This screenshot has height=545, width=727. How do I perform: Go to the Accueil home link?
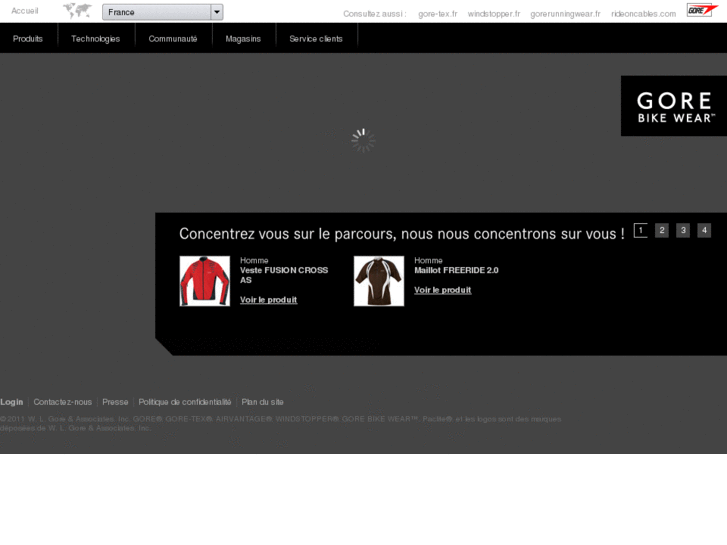point(25,11)
